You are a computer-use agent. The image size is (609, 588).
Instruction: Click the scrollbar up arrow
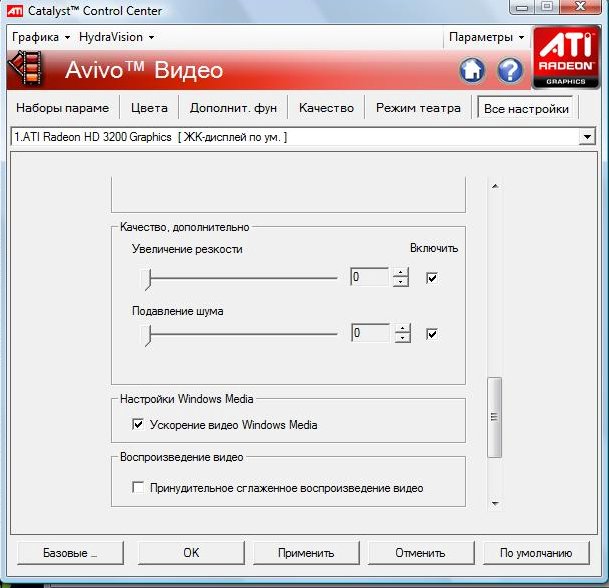tap(495, 186)
